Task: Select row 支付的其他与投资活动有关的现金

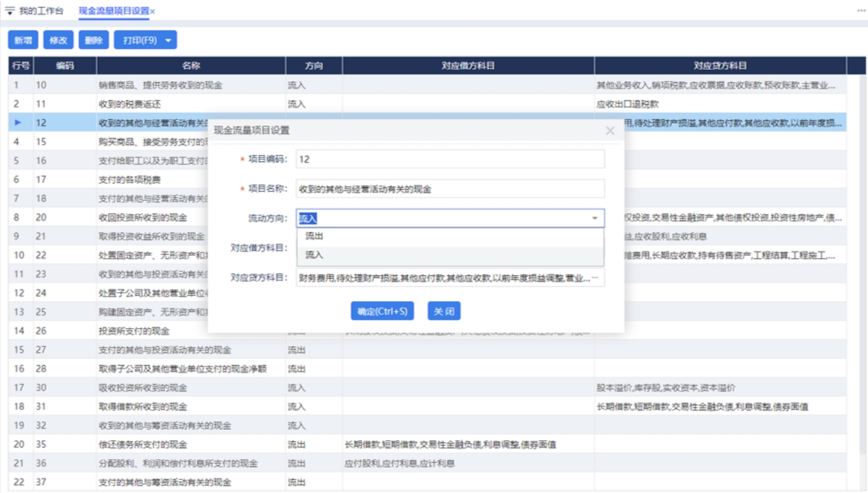Action: [427, 350]
